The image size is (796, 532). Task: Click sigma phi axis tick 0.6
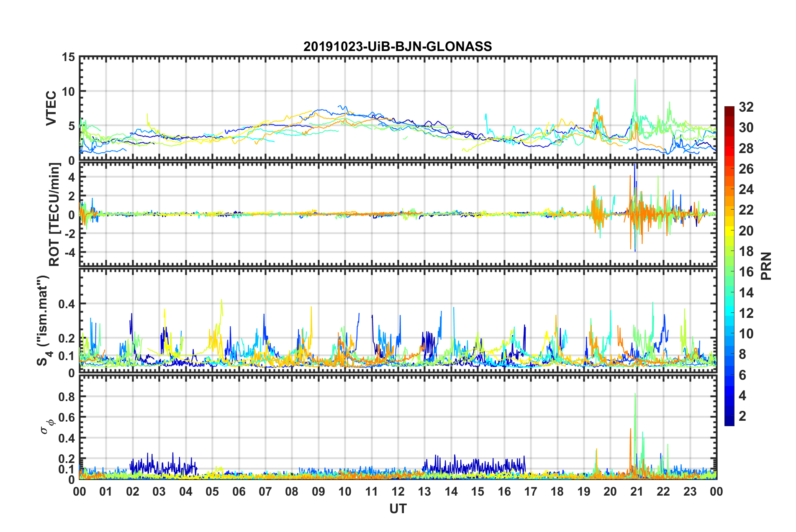[67, 417]
